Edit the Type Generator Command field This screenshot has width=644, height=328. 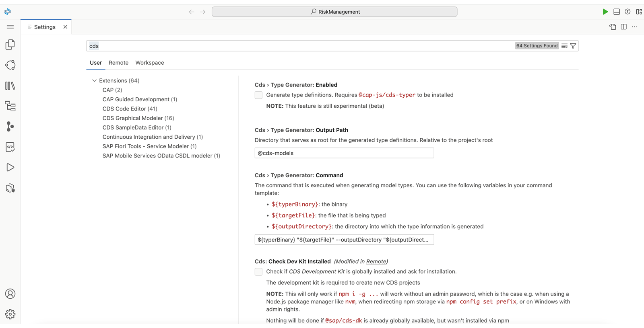[344, 240]
